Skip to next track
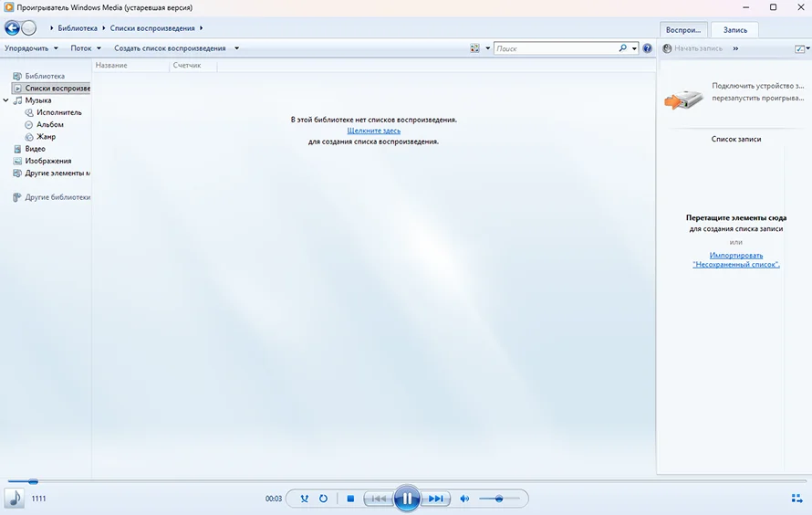This screenshot has width=812, height=515. (x=435, y=499)
